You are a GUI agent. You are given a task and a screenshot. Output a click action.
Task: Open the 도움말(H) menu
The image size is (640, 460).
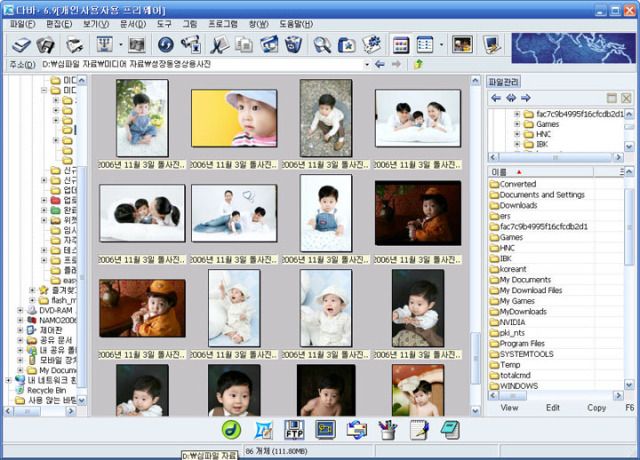[296, 24]
